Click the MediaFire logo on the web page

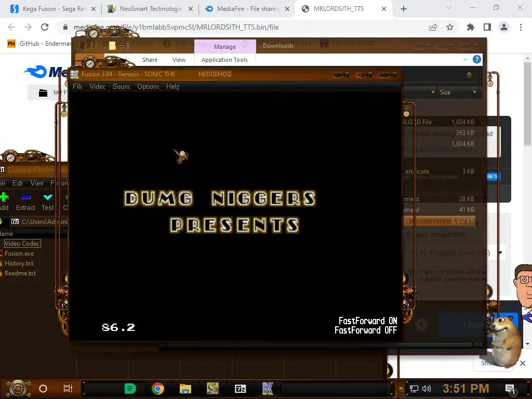click(46, 72)
